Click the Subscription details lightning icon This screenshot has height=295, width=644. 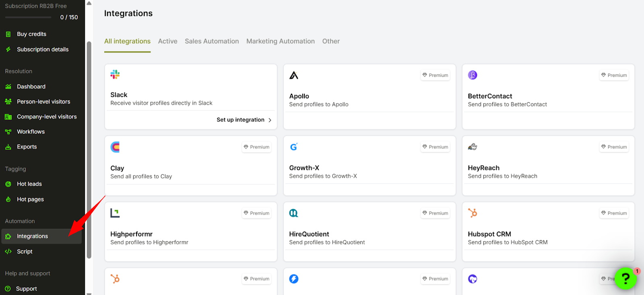click(x=8, y=49)
